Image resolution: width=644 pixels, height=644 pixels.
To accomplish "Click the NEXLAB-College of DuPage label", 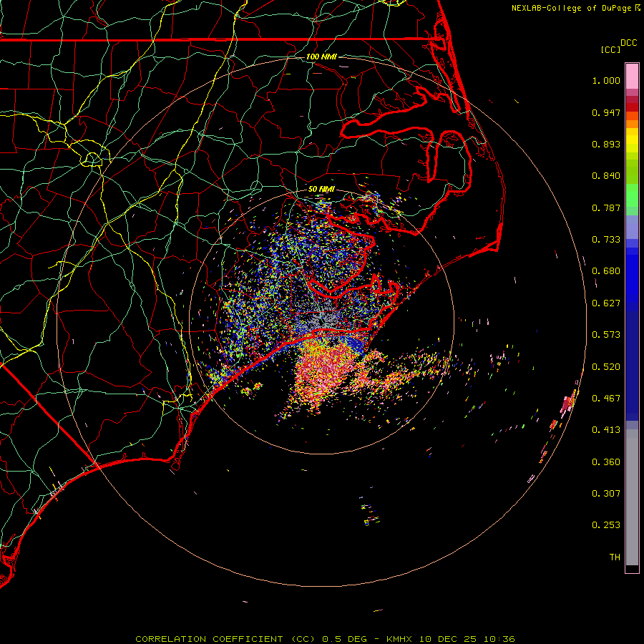I will point(576,8).
